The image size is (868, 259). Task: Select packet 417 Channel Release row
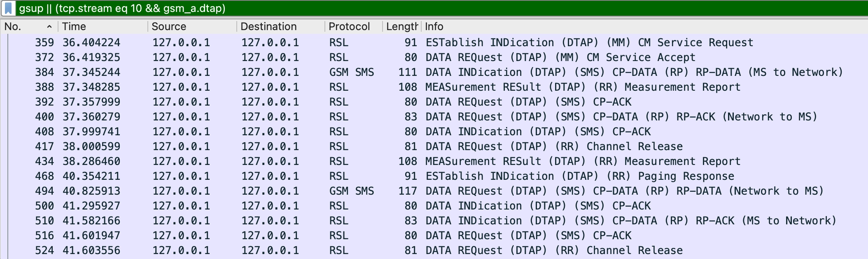coord(554,146)
